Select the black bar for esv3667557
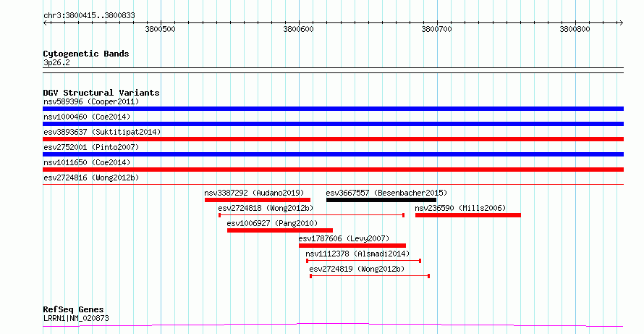Screen dimensions: 644x334 pos(381,200)
